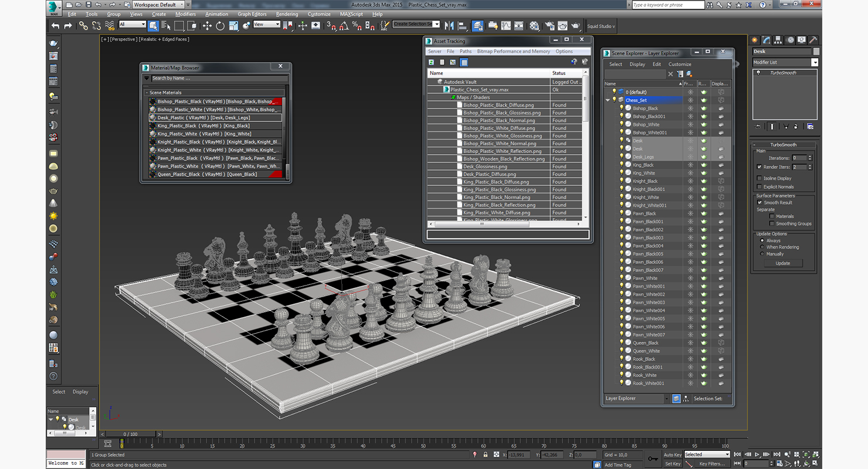Click table view icon in Asset Tracking
868x469 pixels.
point(464,62)
